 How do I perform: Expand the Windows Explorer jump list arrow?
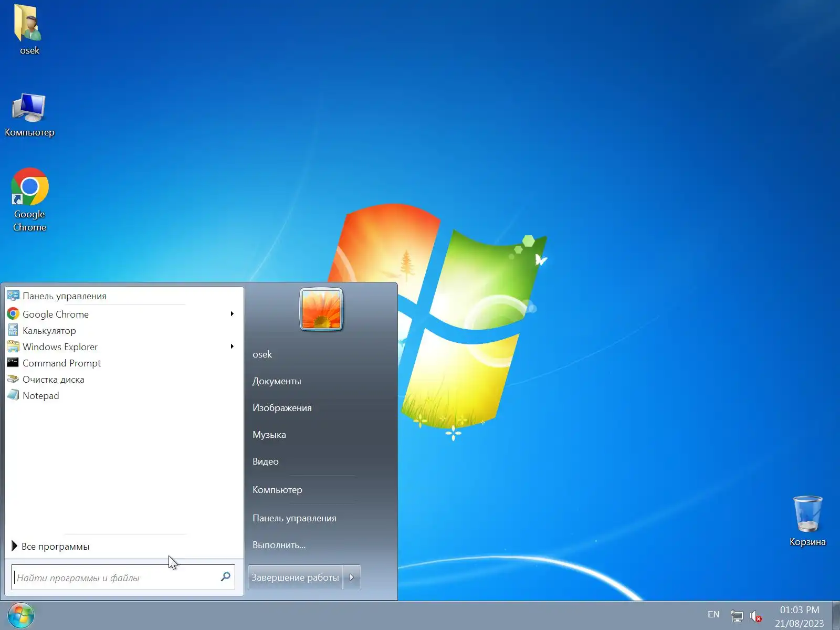pos(232,346)
